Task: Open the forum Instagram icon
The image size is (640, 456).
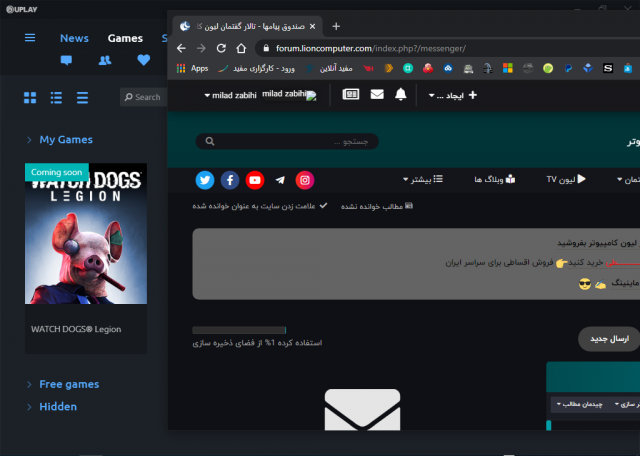Action: (305, 180)
